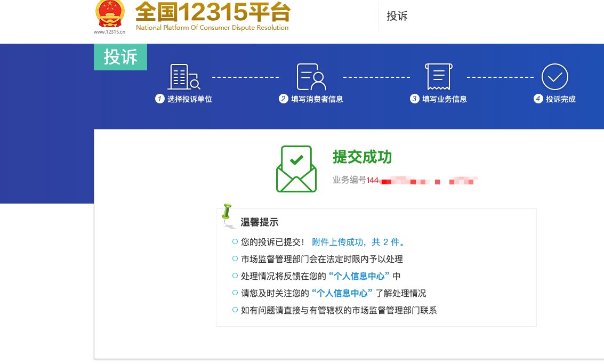Click the green envelope success icon

click(x=296, y=168)
